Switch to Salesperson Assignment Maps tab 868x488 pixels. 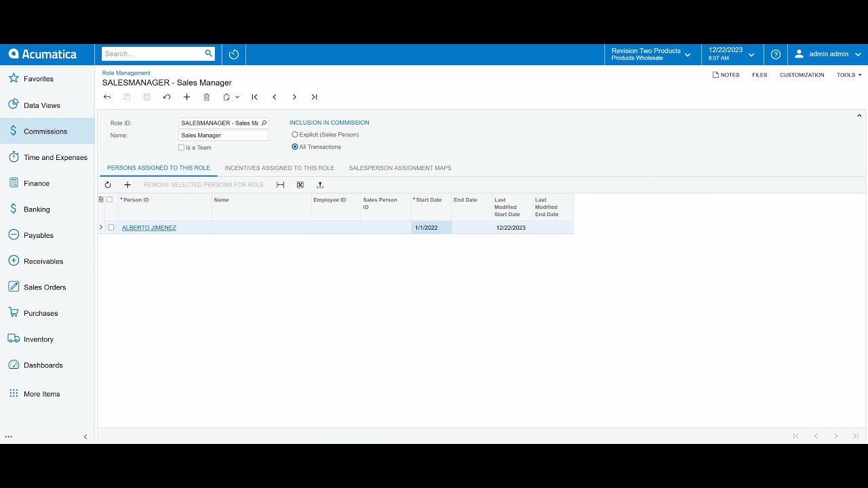pos(400,168)
